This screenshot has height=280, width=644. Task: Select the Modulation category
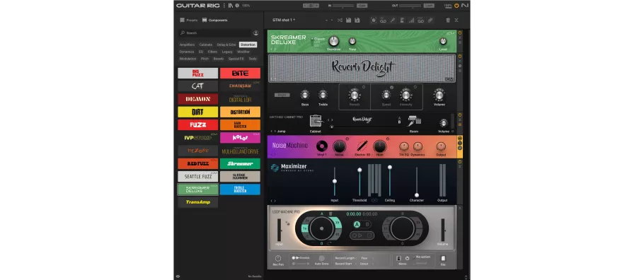188,59
